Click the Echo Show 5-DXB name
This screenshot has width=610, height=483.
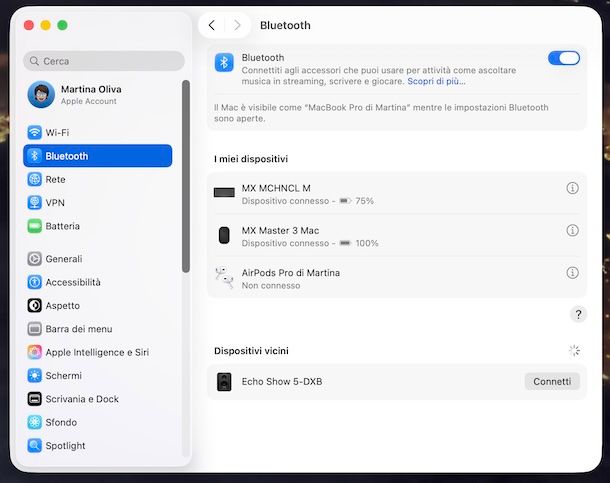tap(282, 382)
